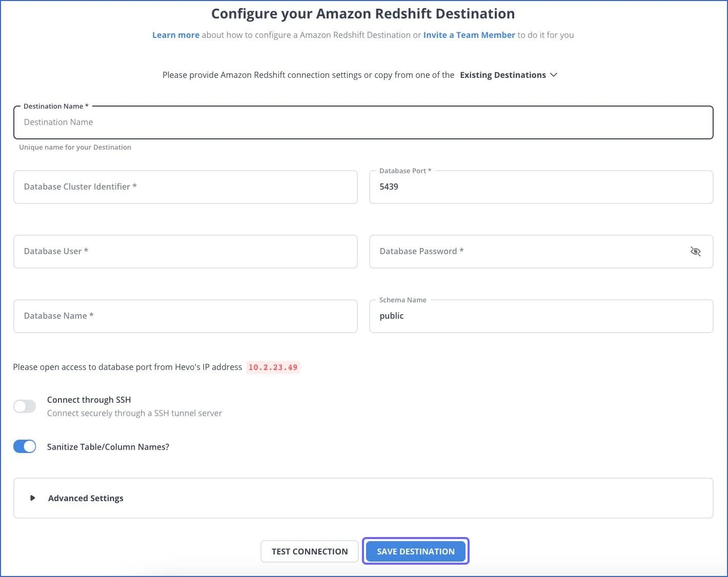This screenshot has width=728, height=577.
Task: Click the Learn more link
Action: coord(176,35)
